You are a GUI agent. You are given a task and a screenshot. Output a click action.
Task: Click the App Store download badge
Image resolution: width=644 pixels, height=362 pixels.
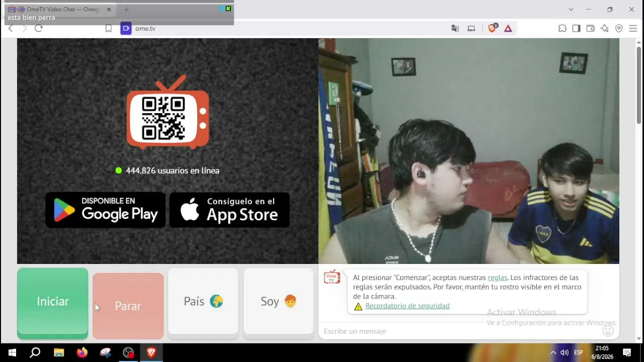tap(229, 210)
